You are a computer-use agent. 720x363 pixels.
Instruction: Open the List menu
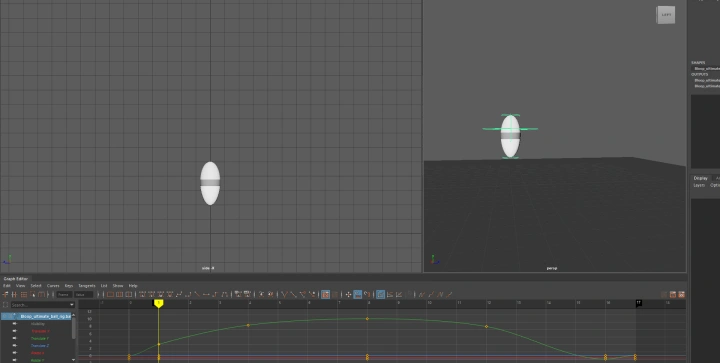tap(104, 286)
